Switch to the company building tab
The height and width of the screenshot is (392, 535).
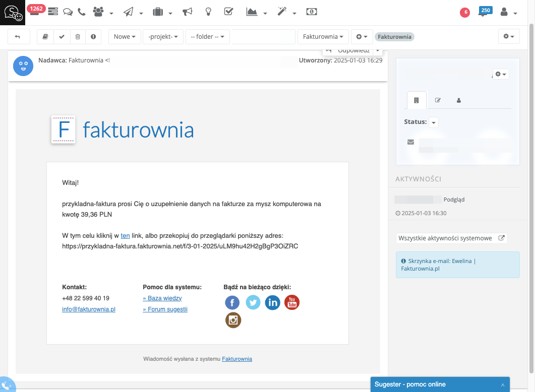pos(417,100)
